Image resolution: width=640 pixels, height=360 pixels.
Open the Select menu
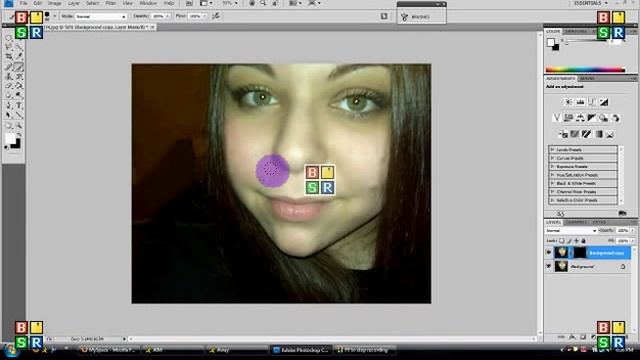click(x=93, y=3)
